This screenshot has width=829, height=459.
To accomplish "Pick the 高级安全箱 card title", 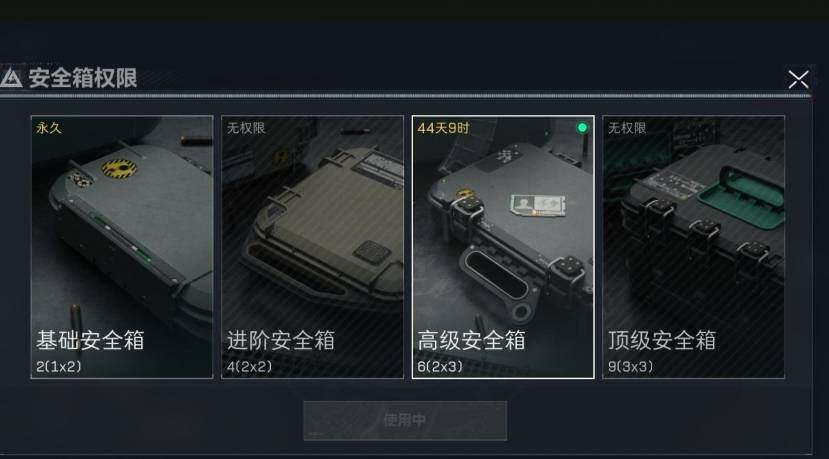I will 471,339.
